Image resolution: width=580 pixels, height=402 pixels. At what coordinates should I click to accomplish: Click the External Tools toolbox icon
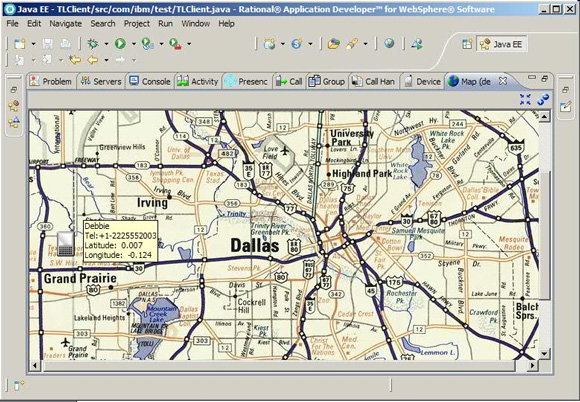click(175, 44)
